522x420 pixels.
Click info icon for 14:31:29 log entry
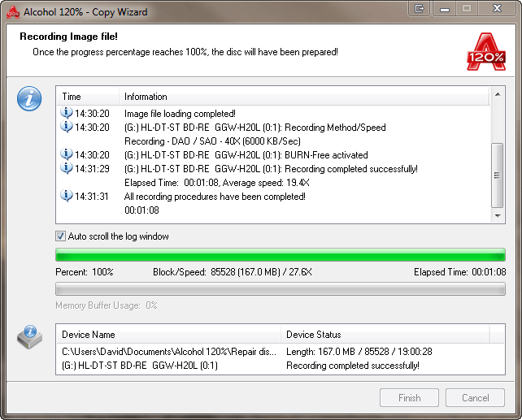(x=67, y=168)
